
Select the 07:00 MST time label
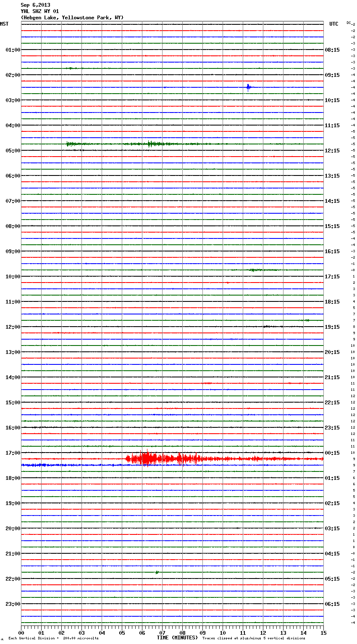[x=13, y=201]
